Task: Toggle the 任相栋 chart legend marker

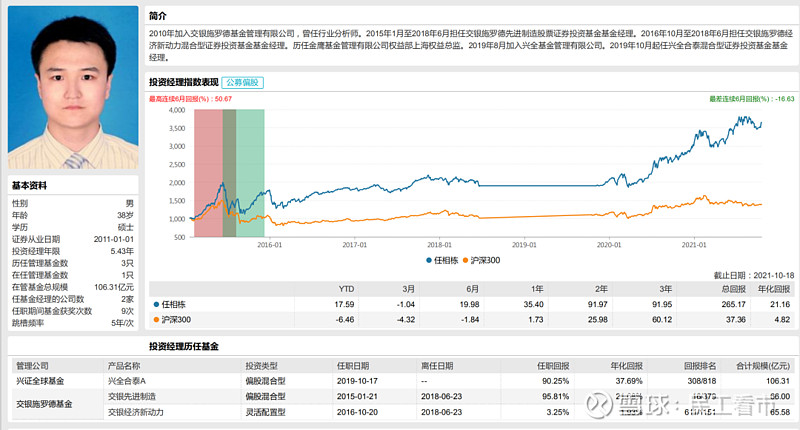Action: (x=429, y=261)
